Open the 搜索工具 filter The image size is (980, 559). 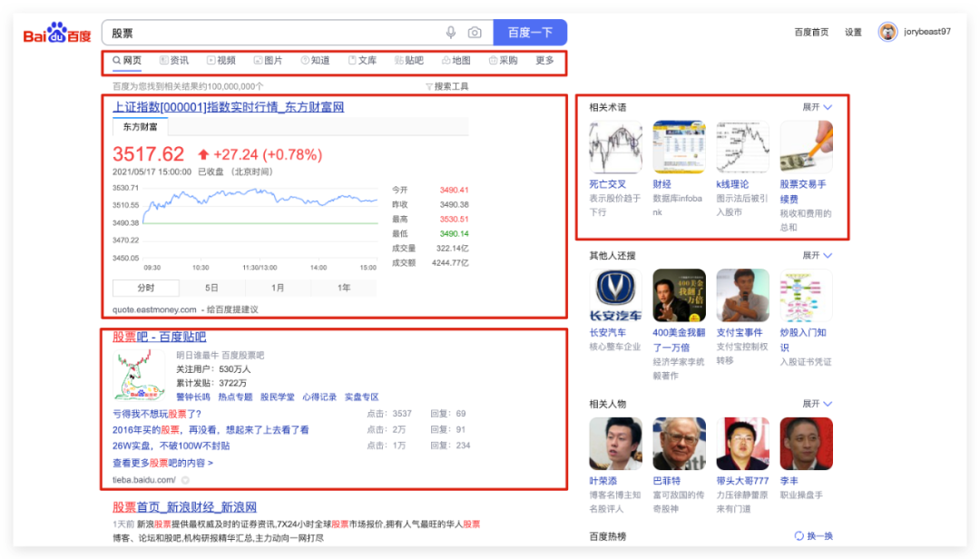pos(446,86)
